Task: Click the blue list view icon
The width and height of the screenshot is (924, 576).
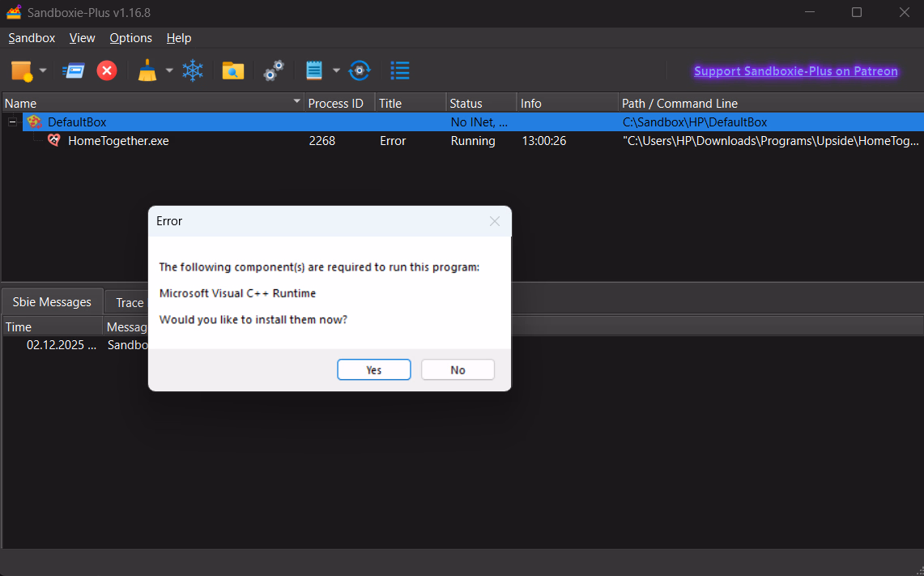Action: point(400,71)
